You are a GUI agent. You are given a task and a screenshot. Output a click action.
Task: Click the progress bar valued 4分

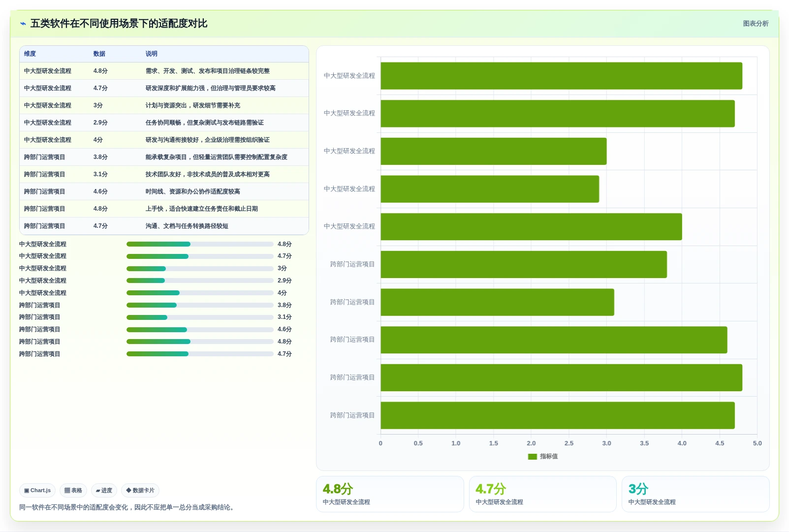200,293
